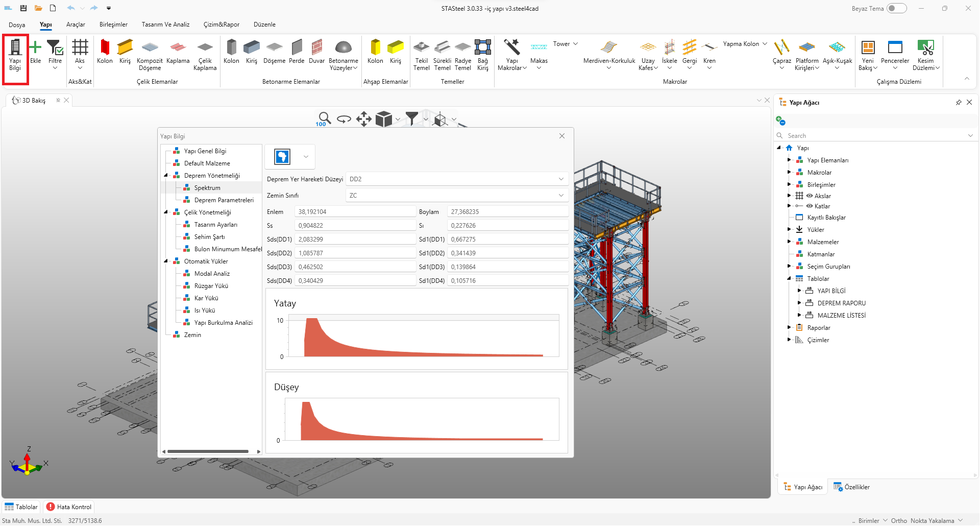Expand the Raporlar tree node
This screenshot has height=527, width=980.
point(789,328)
